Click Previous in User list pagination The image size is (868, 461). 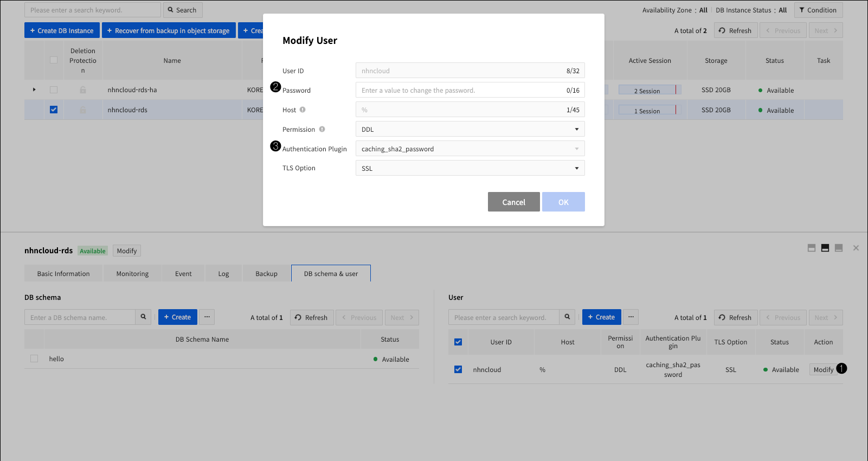click(783, 317)
